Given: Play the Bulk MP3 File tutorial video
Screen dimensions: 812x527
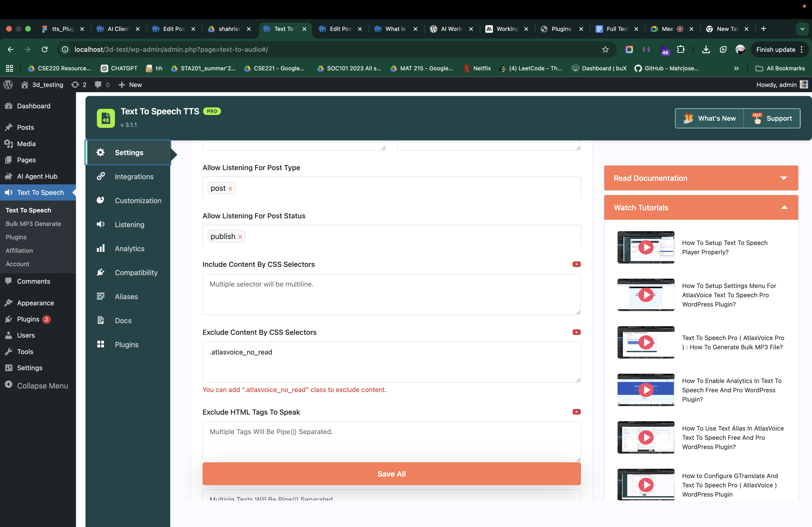Looking at the screenshot, I should (x=646, y=342).
